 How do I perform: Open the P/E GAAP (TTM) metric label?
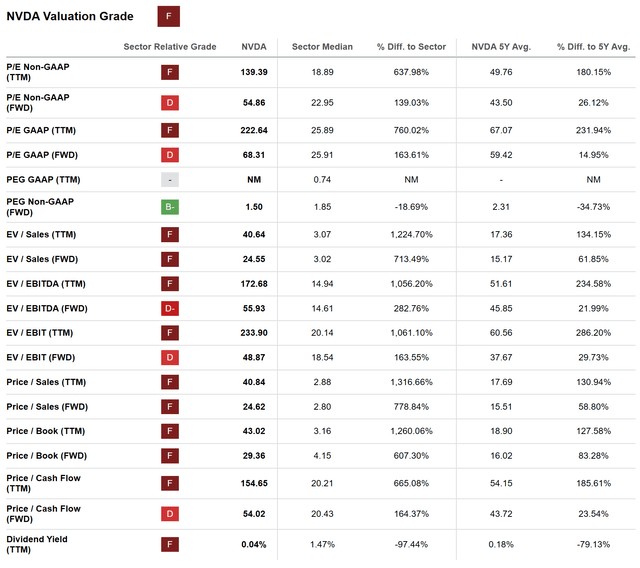point(42,130)
